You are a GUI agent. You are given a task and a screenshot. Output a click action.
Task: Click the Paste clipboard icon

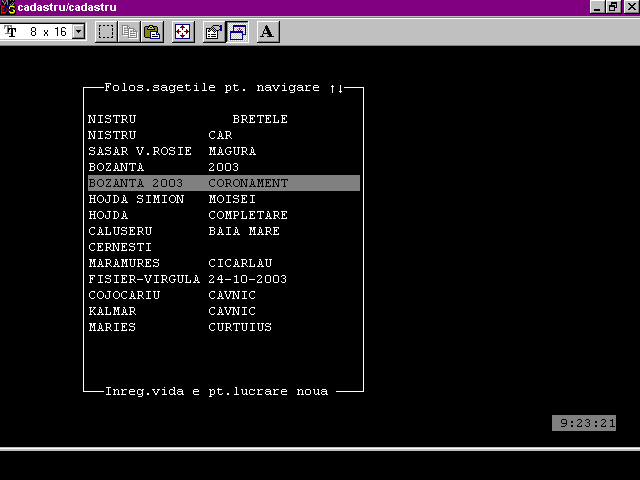pyautogui.click(x=152, y=32)
